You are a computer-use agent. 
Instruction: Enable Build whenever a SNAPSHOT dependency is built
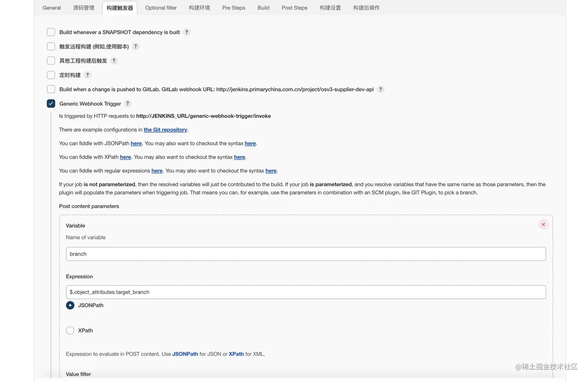pos(51,32)
